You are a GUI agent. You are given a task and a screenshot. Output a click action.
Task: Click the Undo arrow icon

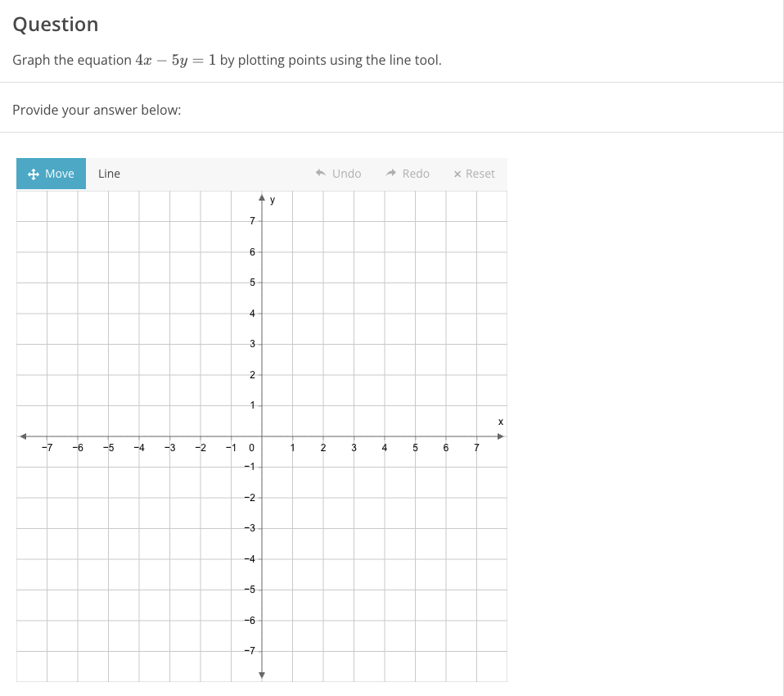pyautogui.click(x=319, y=173)
